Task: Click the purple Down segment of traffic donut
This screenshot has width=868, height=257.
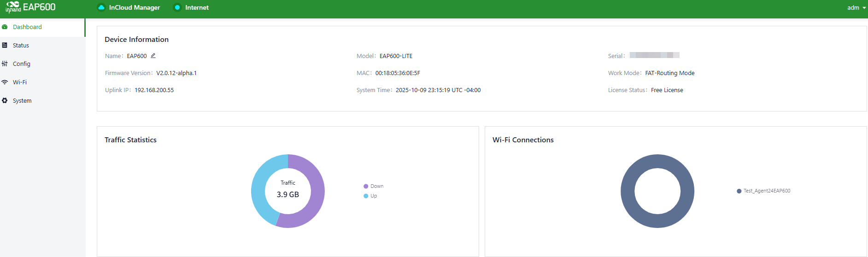Action: pyautogui.click(x=316, y=198)
